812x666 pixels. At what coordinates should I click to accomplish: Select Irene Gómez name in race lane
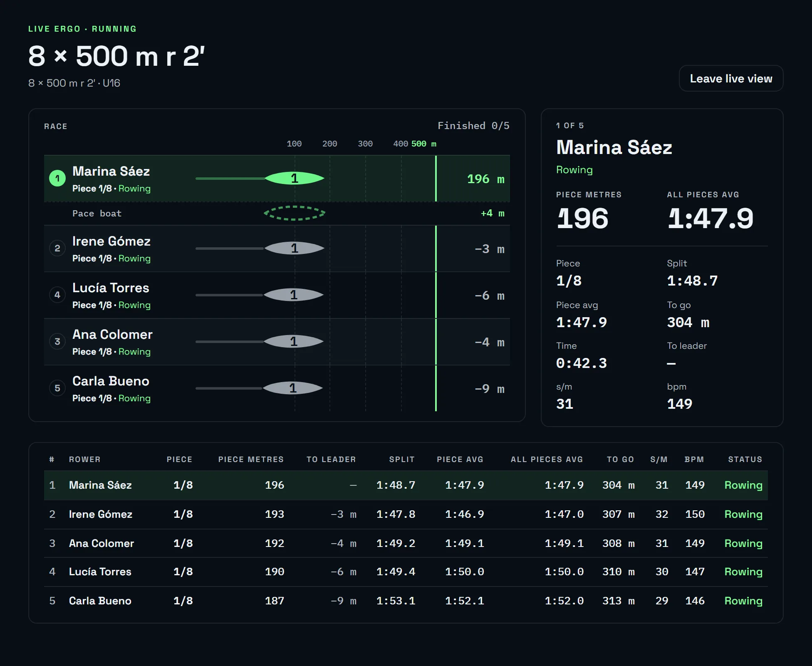[111, 241]
